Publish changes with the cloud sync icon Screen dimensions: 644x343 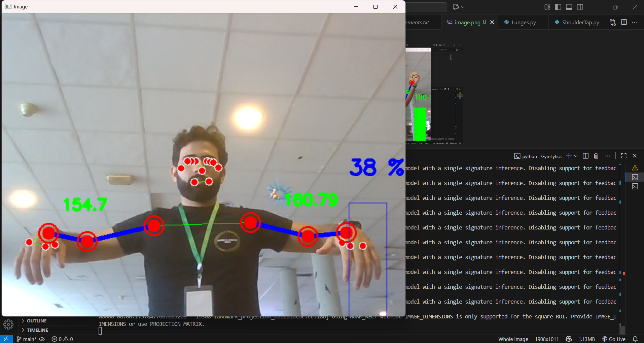click(x=42, y=339)
